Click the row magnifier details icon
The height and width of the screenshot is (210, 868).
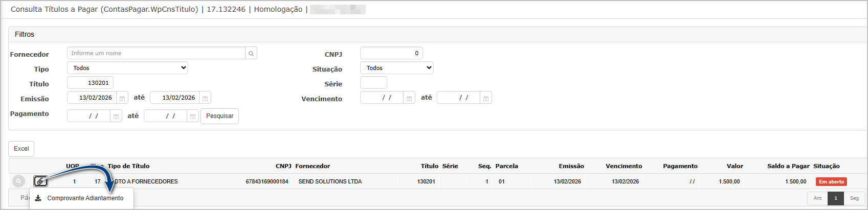[19, 181]
